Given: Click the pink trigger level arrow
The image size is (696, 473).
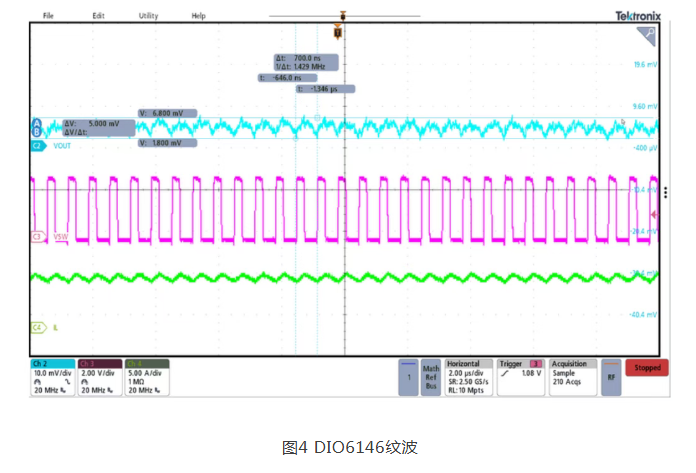Looking at the screenshot, I should click(654, 215).
